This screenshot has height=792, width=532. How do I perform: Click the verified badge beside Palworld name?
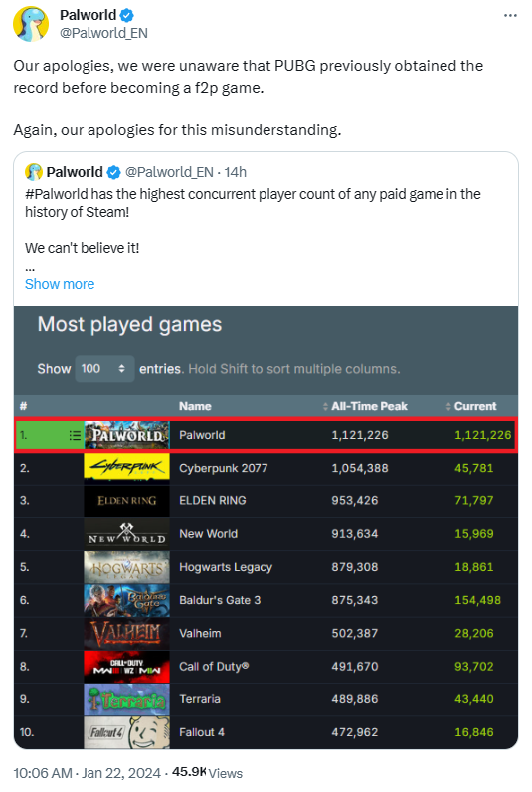coord(127,15)
